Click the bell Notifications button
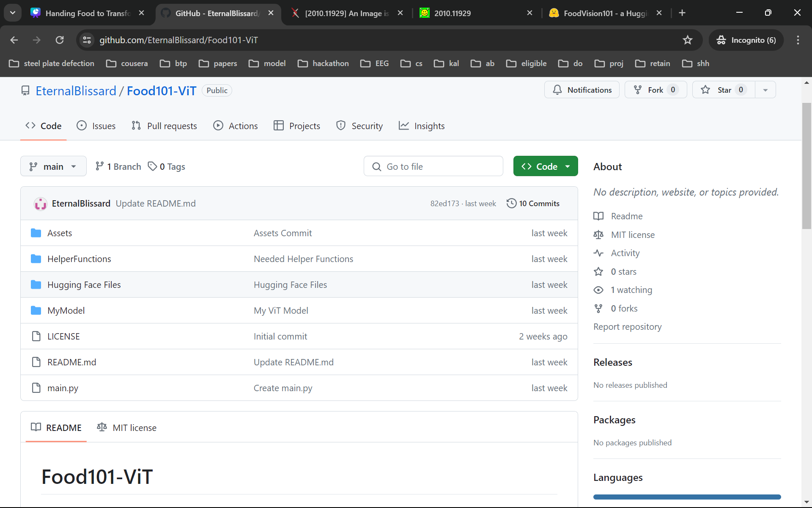812x508 pixels. [582, 90]
